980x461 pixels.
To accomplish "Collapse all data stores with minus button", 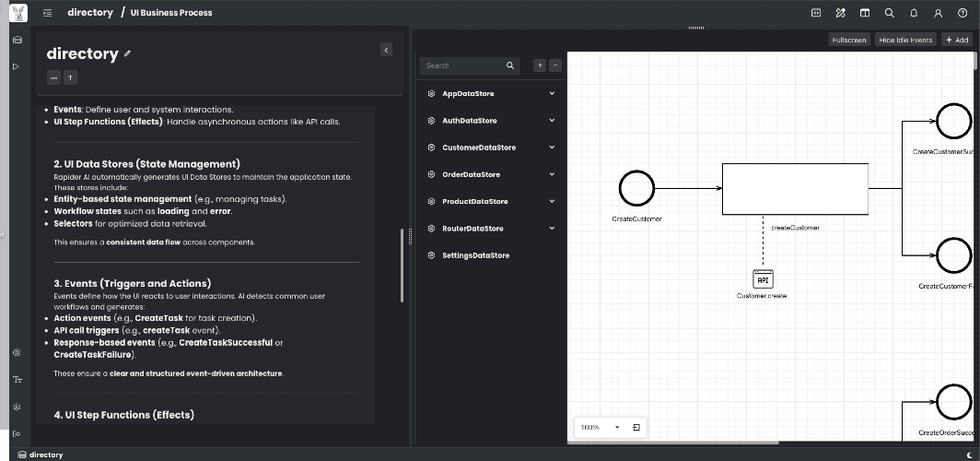I will coord(555,65).
